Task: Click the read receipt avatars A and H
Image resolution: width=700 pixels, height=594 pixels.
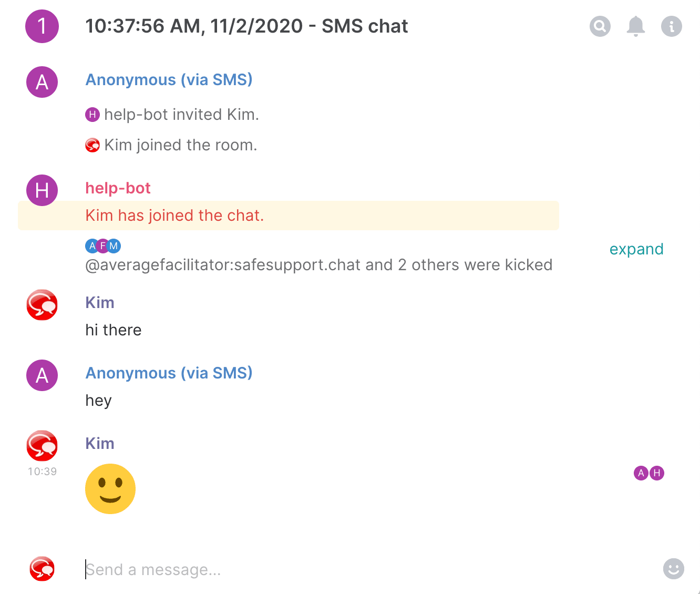Action: pyautogui.click(x=649, y=473)
